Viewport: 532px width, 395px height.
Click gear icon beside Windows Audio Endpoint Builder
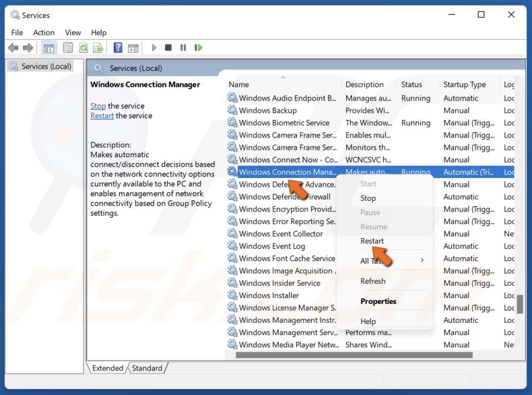pos(232,98)
